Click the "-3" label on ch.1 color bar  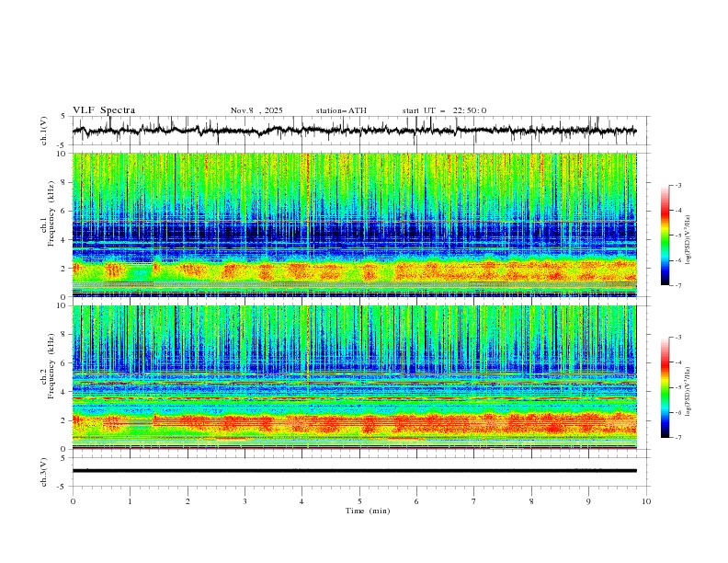coord(677,185)
